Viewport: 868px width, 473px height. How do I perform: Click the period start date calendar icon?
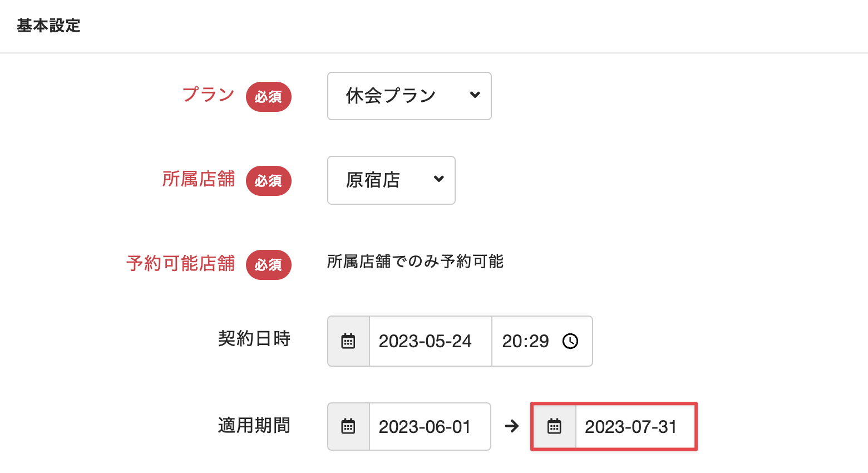348,427
